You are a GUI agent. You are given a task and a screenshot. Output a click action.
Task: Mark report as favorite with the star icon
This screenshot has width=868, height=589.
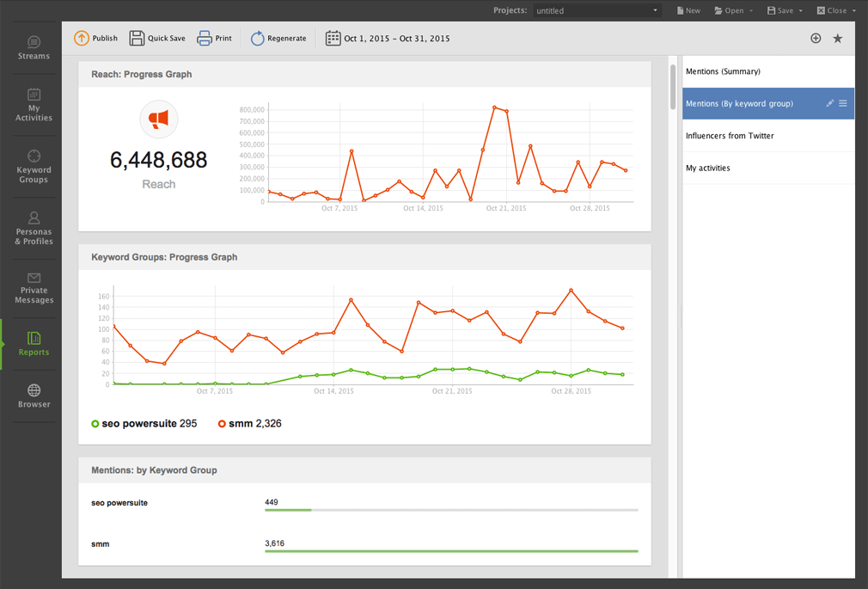click(838, 38)
